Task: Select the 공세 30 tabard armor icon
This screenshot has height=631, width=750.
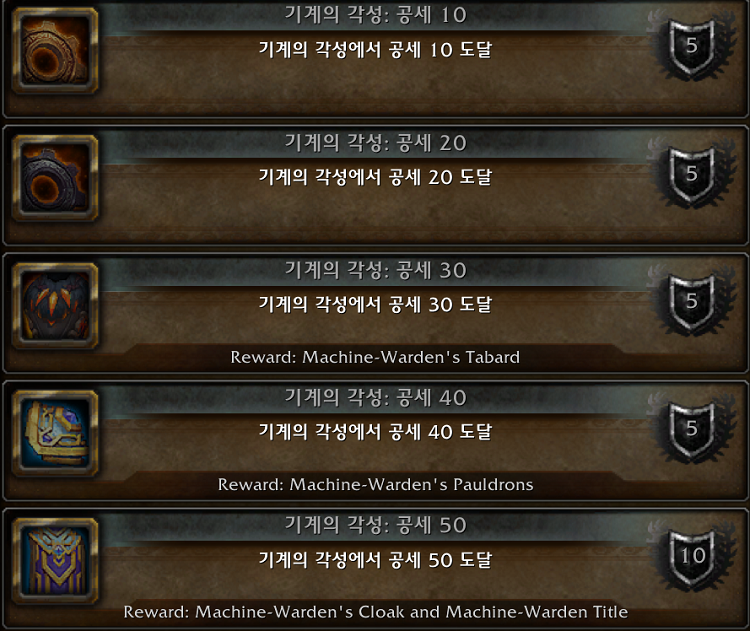Action: coord(55,305)
